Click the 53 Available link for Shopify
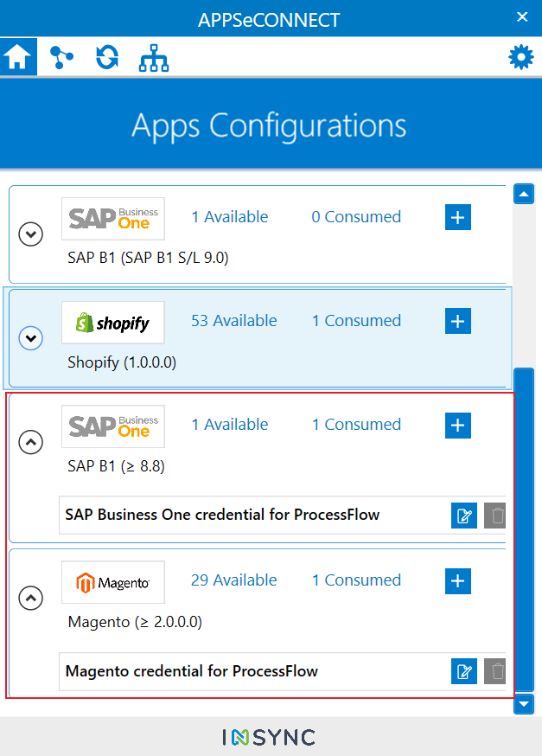The width and height of the screenshot is (542, 756). pyautogui.click(x=233, y=320)
